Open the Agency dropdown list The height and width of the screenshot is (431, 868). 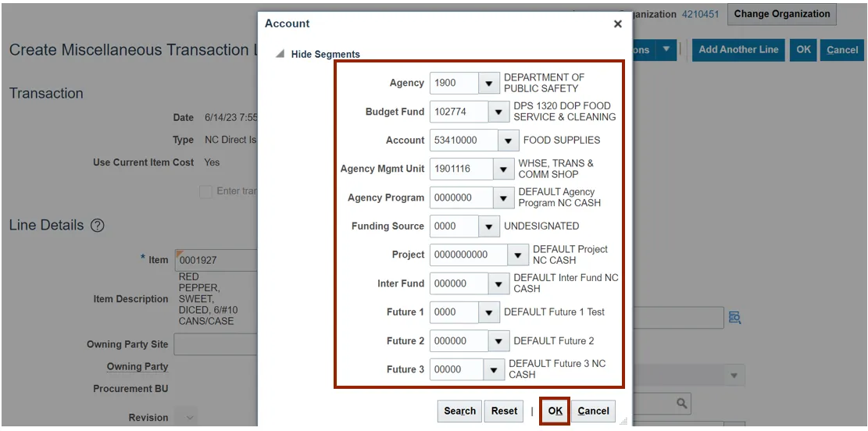pos(488,83)
